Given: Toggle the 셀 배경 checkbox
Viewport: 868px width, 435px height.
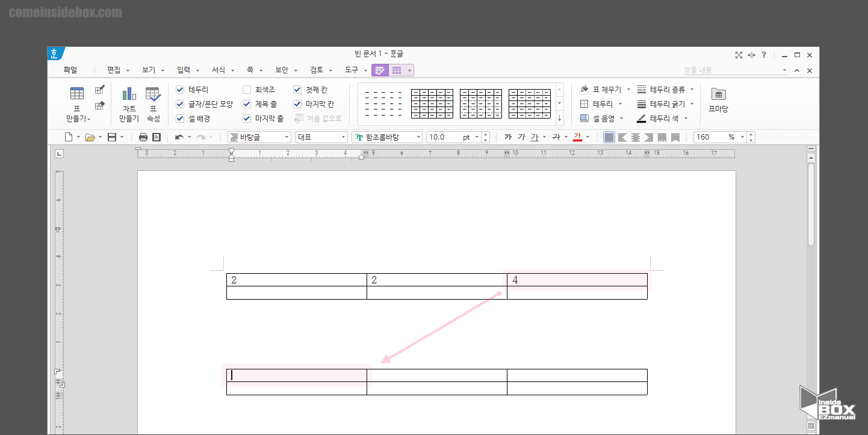Looking at the screenshot, I should point(180,119).
